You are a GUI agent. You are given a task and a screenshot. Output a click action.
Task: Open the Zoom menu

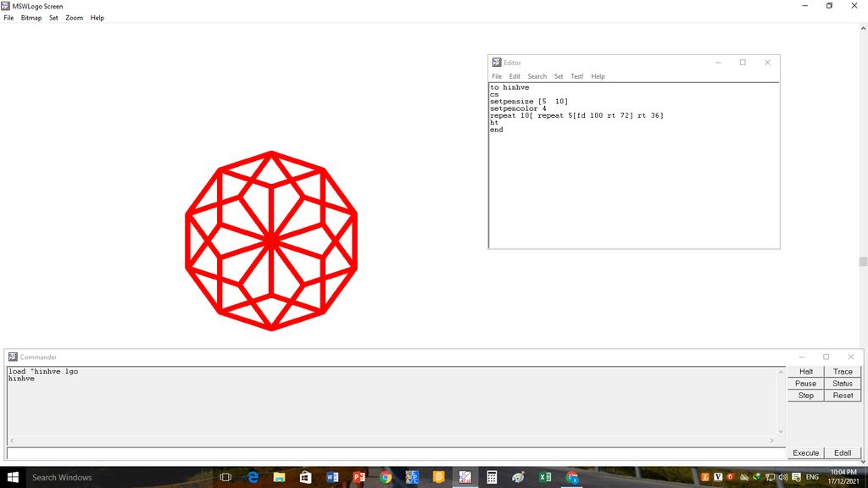coord(75,18)
